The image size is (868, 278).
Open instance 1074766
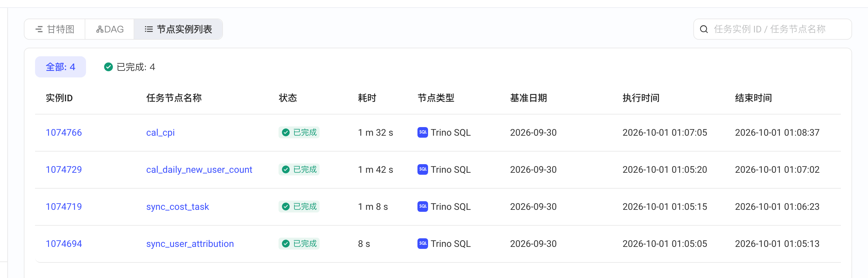click(x=64, y=132)
